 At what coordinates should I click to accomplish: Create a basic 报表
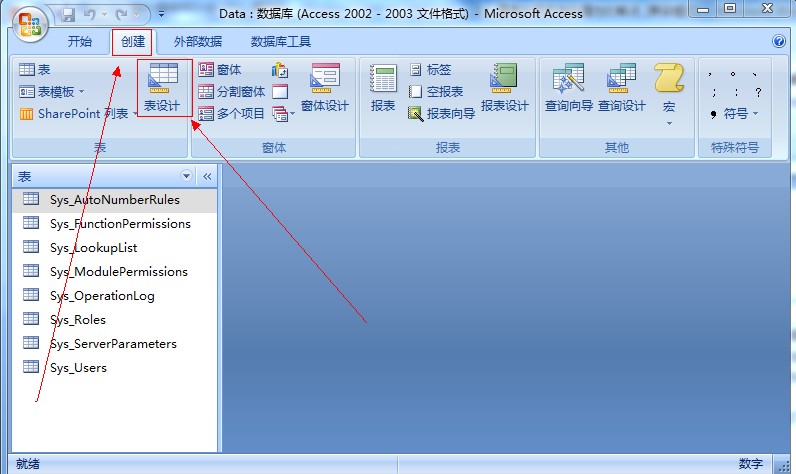[x=383, y=87]
